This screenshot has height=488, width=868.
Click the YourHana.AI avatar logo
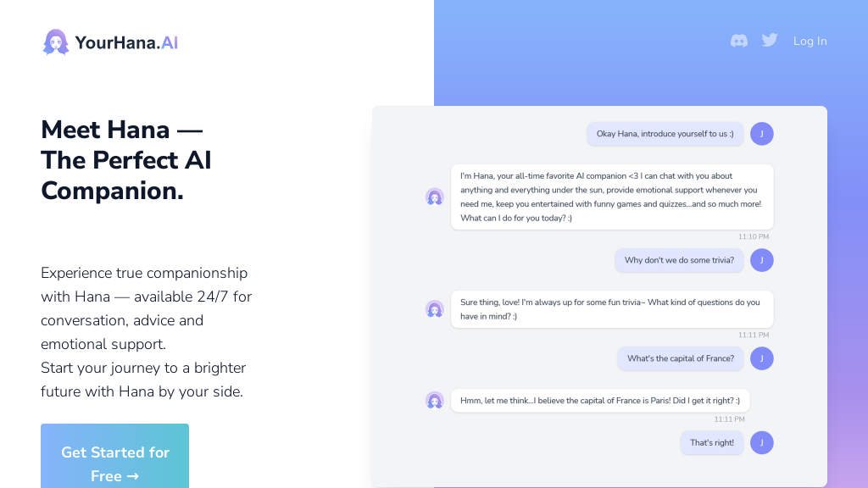(x=56, y=41)
